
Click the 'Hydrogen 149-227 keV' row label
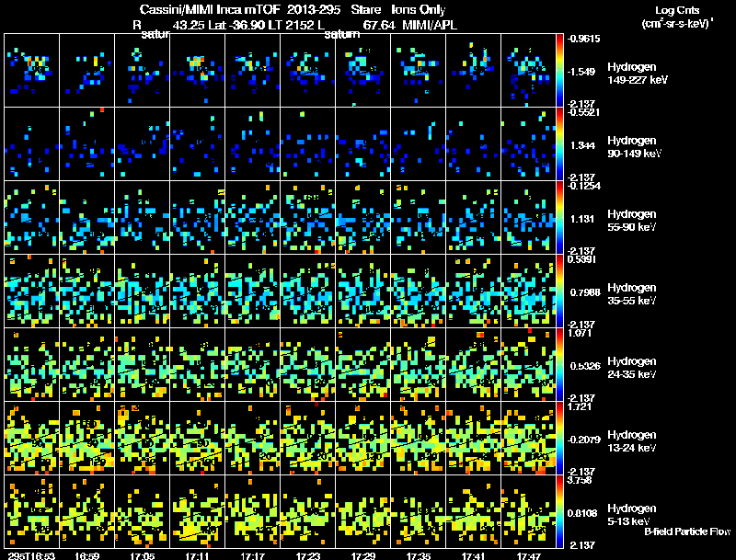point(638,74)
